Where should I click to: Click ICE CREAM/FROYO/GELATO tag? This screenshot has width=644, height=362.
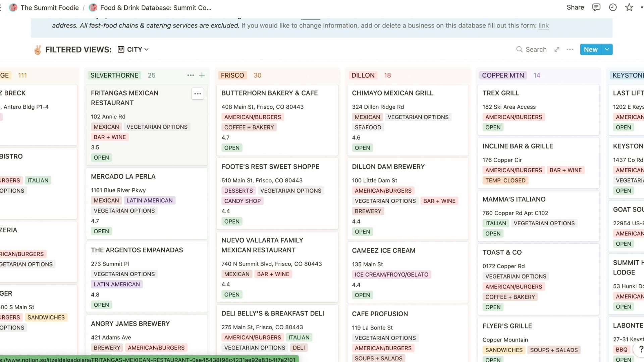point(391,275)
